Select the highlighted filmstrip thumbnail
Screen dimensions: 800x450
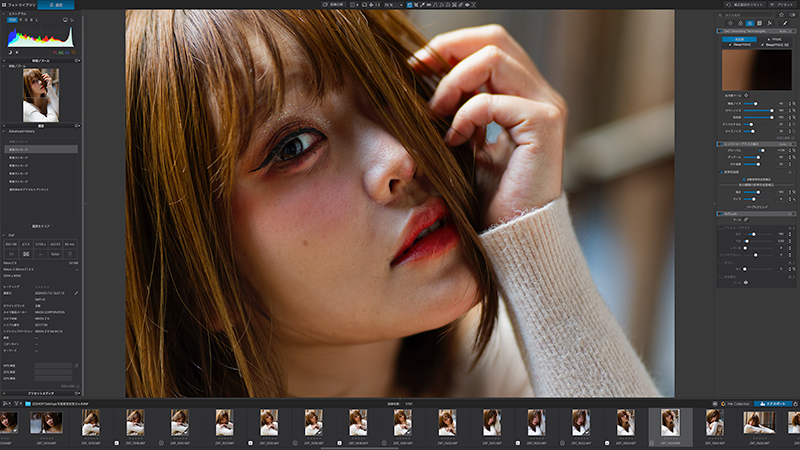[x=670, y=423]
